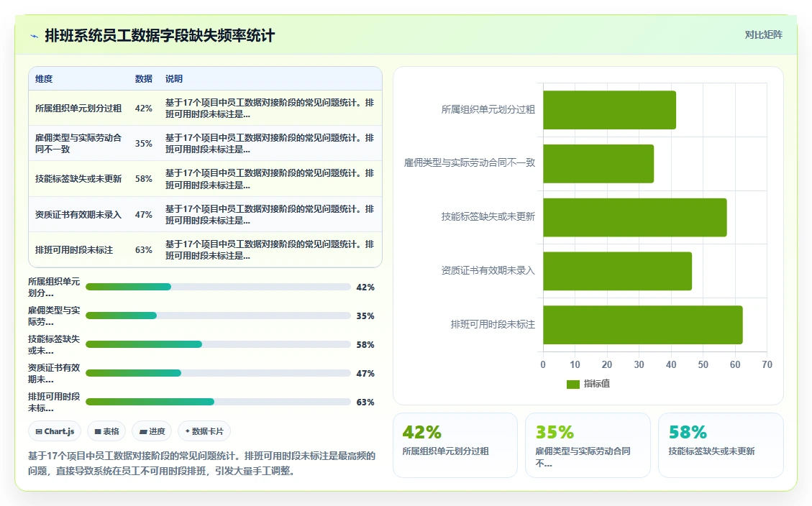Click the page title 排班系统员工数据字段缺失频率统计
The image size is (812, 506).
160,36
